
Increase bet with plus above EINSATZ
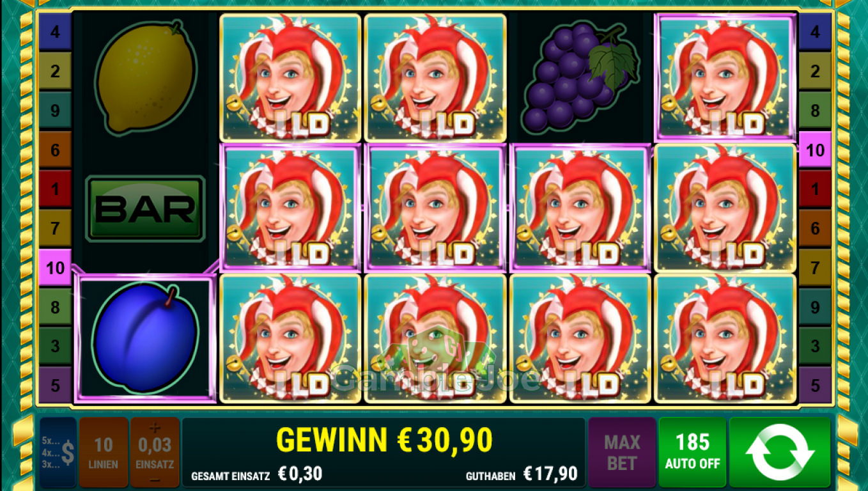tap(155, 427)
